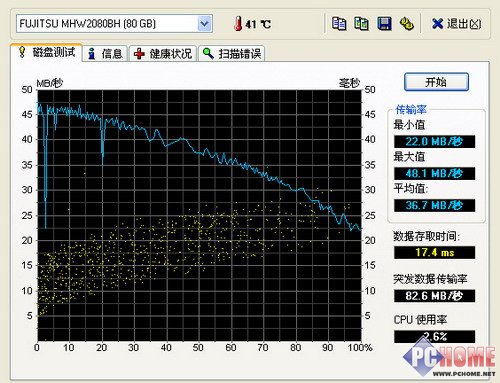Click the benchmark graph area
The image size is (500, 383).
(x=199, y=215)
